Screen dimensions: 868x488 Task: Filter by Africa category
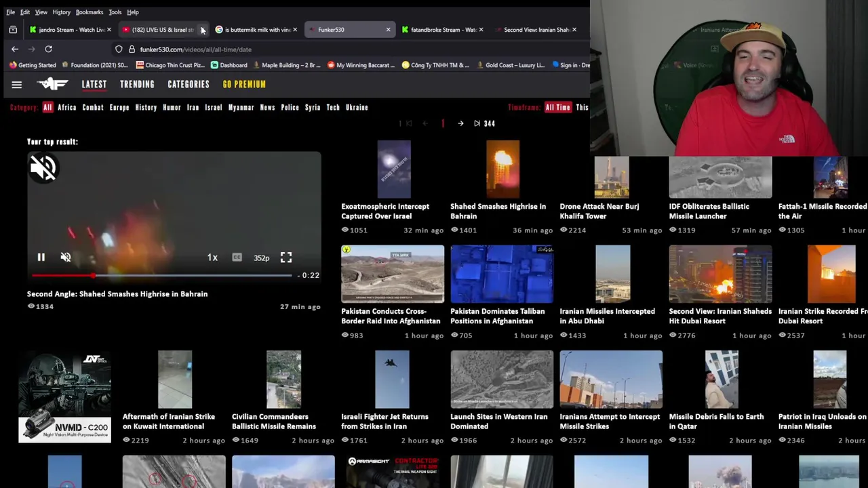(x=67, y=107)
